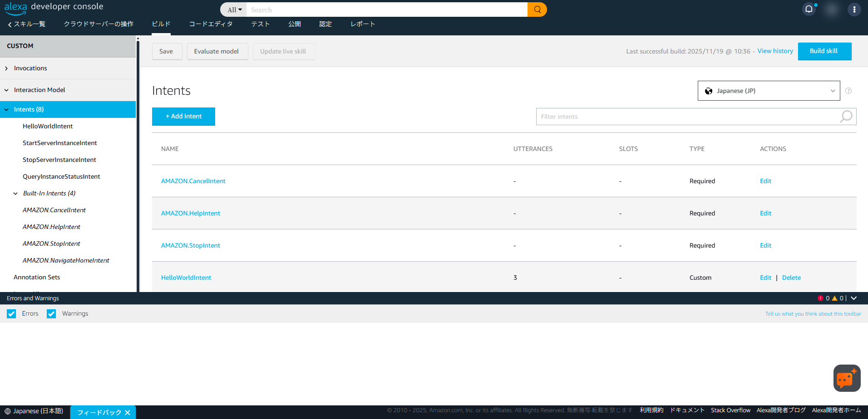This screenshot has height=419, width=868.
Task: Click the Build skill button
Action: tap(824, 51)
